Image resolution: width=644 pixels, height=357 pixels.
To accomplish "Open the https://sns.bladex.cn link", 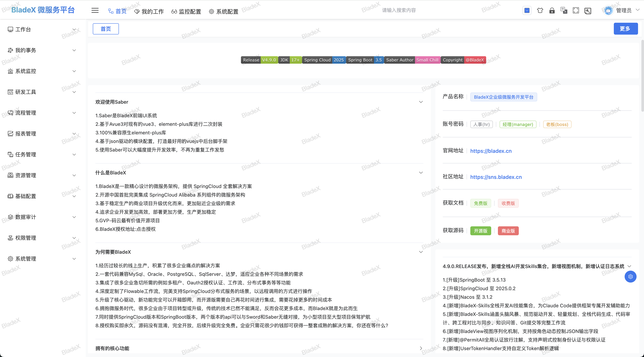I will click(496, 177).
